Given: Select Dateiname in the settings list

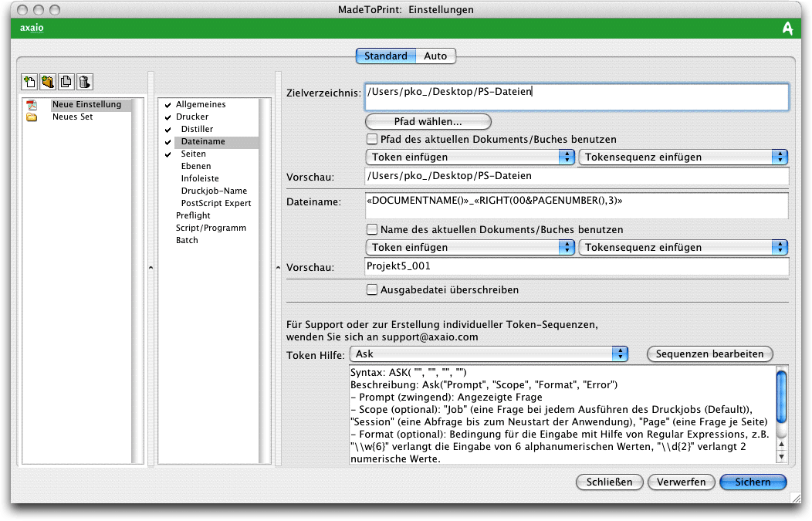Looking at the screenshot, I should point(203,142).
